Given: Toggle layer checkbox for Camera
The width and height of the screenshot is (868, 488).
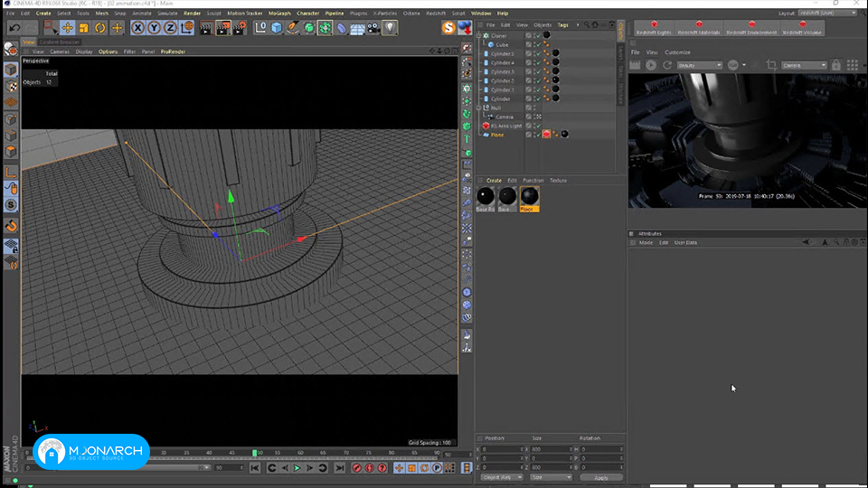Looking at the screenshot, I should click(528, 117).
